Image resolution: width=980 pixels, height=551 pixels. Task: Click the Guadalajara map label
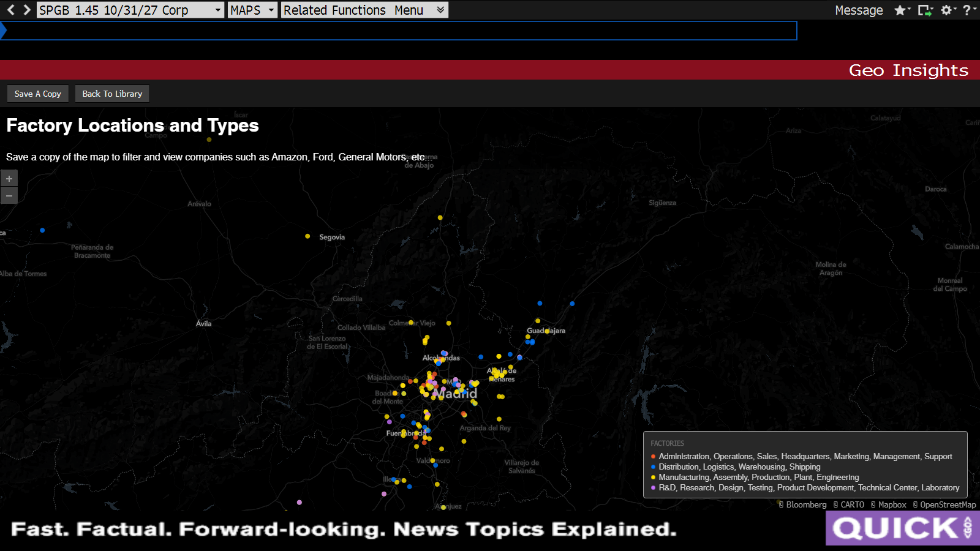pos(546,331)
